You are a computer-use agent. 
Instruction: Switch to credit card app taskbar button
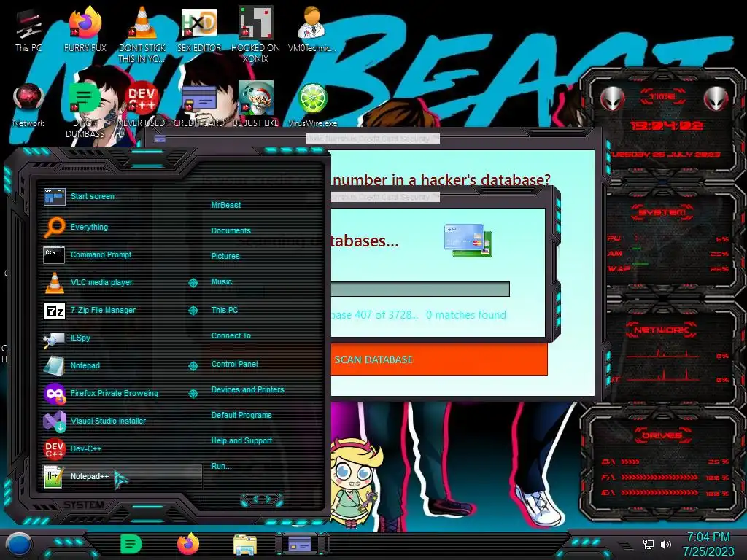[301, 544]
